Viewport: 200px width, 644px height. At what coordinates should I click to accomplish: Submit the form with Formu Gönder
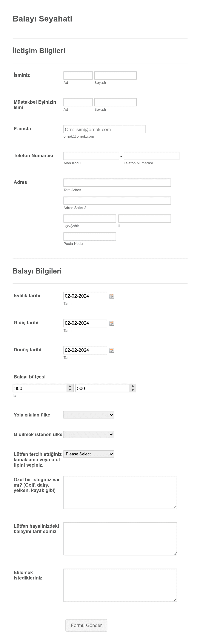coord(86,625)
